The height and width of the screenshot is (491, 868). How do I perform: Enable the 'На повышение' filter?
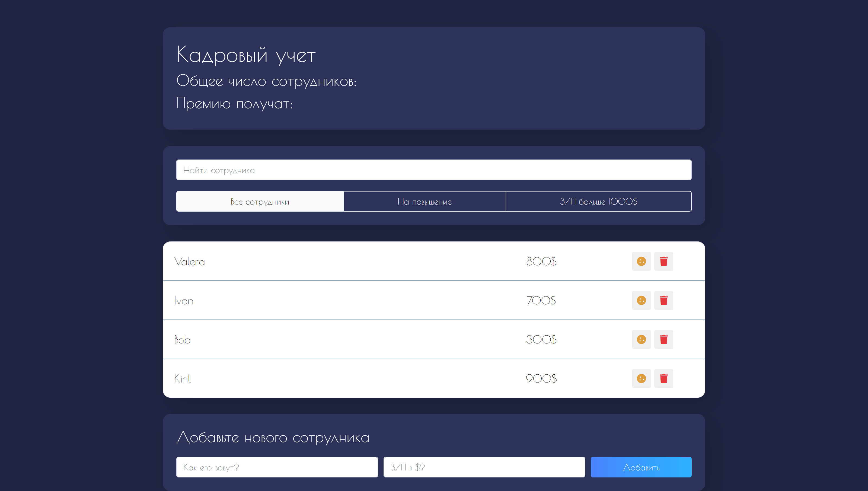(425, 201)
